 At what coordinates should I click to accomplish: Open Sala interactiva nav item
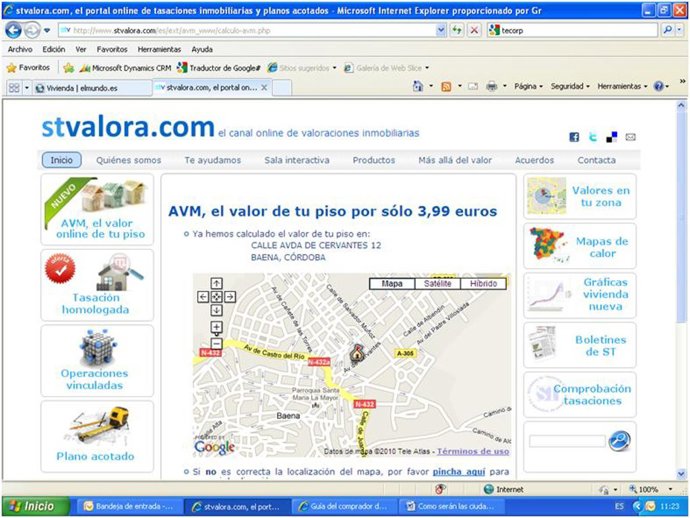coord(297,160)
